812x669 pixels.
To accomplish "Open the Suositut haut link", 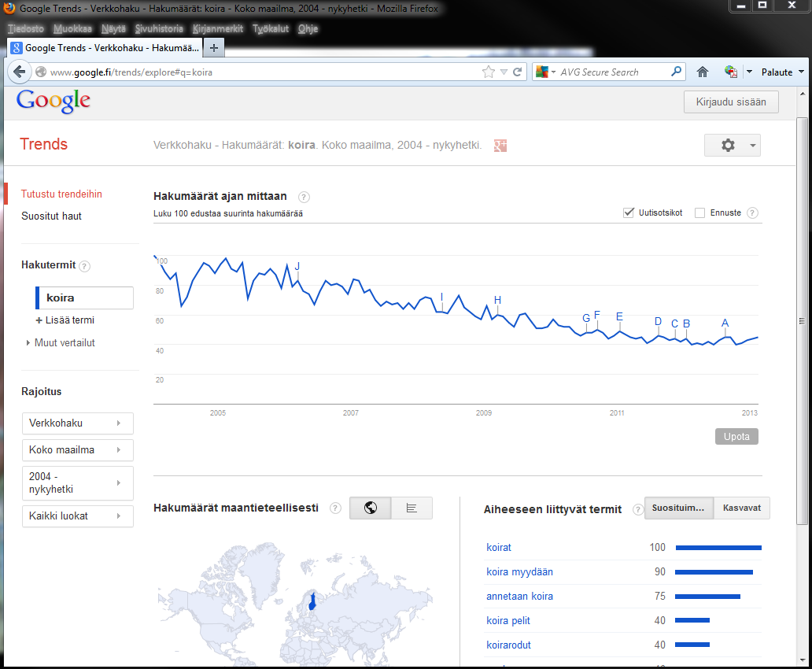I will click(x=51, y=216).
